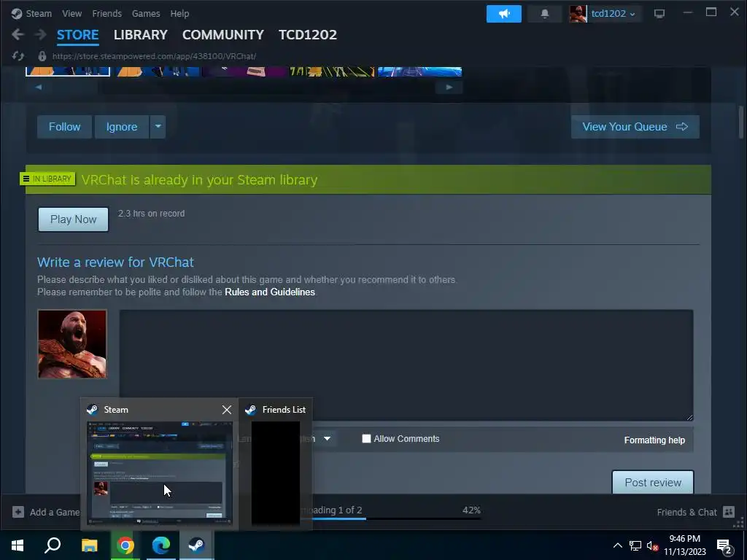Image resolution: width=747 pixels, height=560 pixels.
Task: Click the muted volume tray icon
Action: [653, 545]
